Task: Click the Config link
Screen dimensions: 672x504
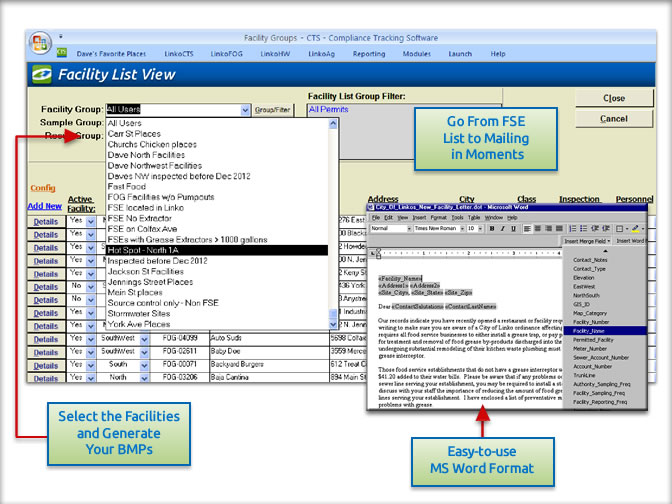Action: coord(43,188)
